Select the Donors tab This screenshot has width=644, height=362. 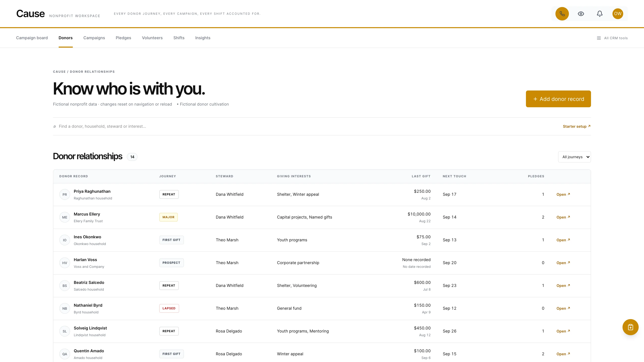(66, 38)
